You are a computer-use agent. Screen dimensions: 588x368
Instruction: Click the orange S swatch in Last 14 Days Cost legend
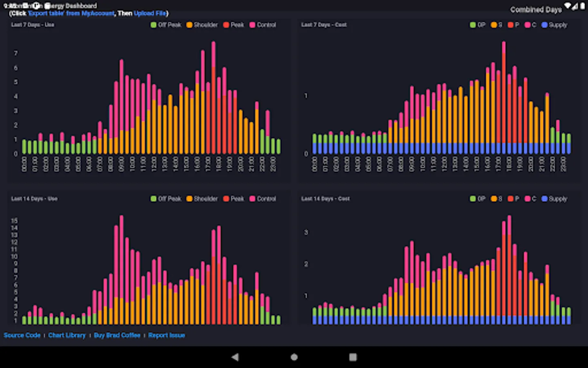[494, 199]
